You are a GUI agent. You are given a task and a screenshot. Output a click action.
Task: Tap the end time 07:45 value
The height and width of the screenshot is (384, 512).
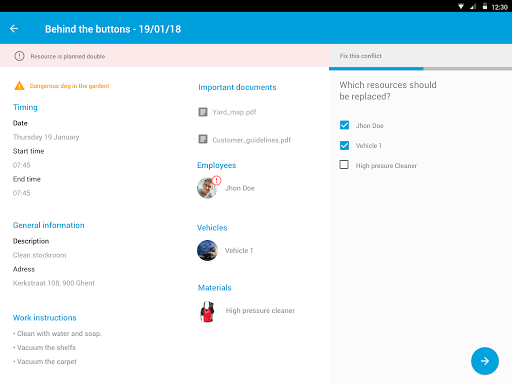[x=22, y=193]
